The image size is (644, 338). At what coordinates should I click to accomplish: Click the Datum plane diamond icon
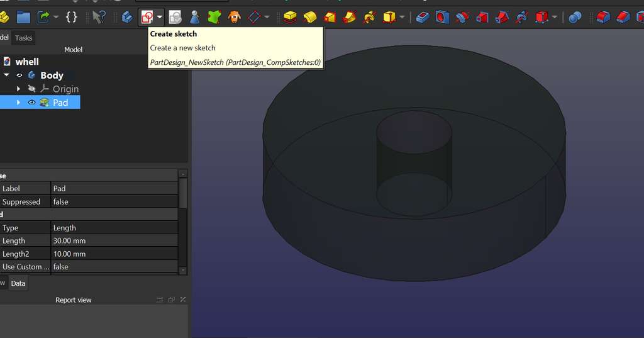coord(254,17)
